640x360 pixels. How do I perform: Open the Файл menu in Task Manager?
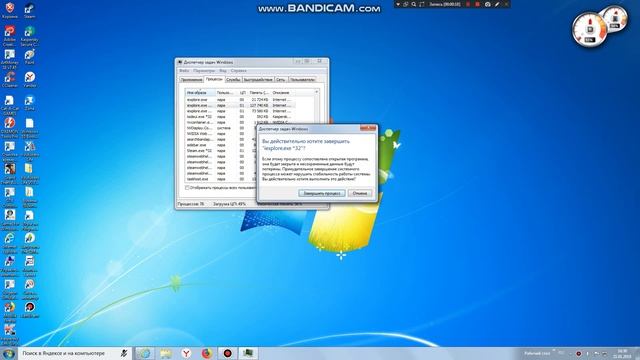point(184,71)
